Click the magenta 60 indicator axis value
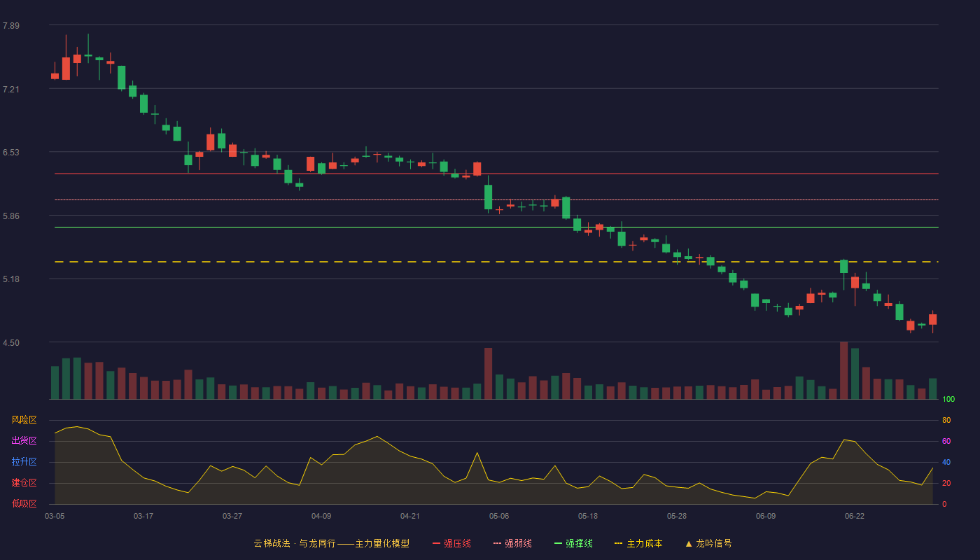The image size is (980, 560). [946, 441]
